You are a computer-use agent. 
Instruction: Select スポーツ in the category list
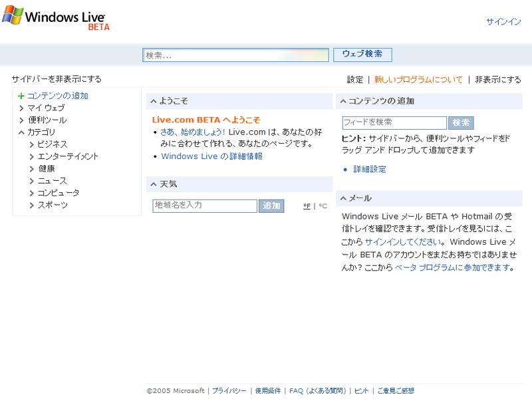coord(53,205)
